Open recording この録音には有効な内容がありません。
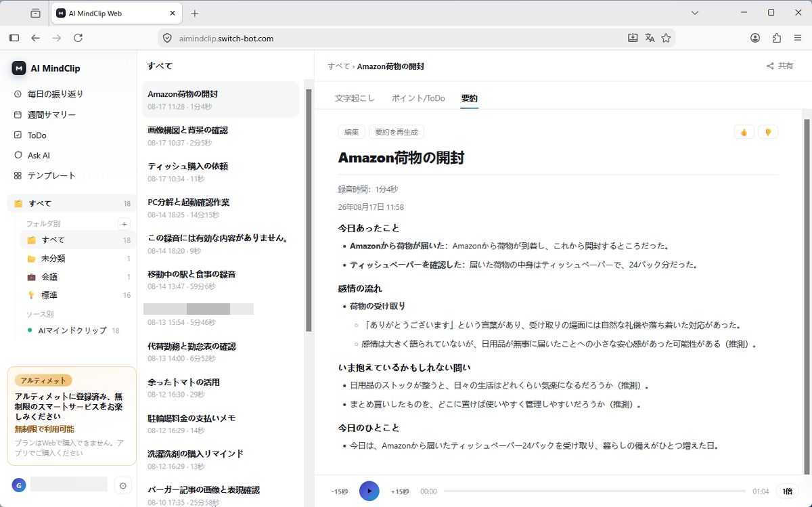The width and height of the screenshot is (812, 507). pos(221,243)
